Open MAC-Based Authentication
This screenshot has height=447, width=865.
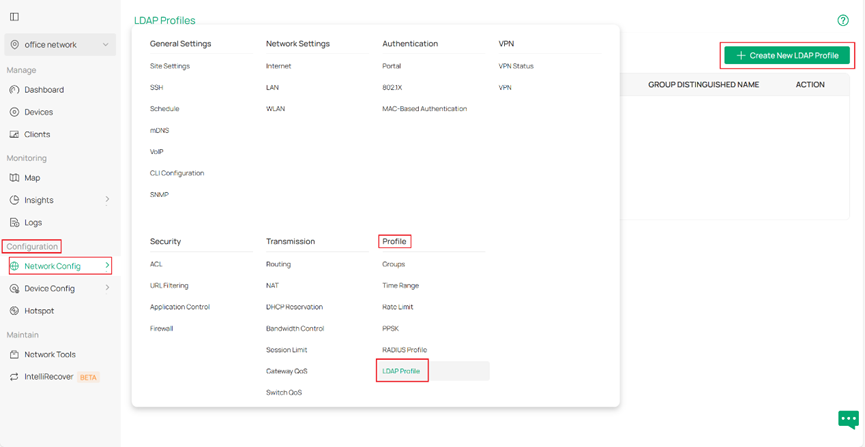click(x=425, y=109)
